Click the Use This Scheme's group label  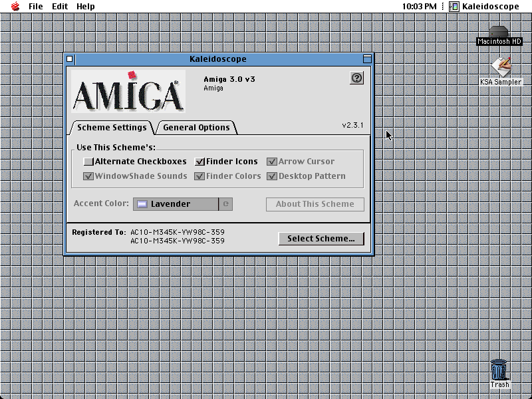[116, 148]
